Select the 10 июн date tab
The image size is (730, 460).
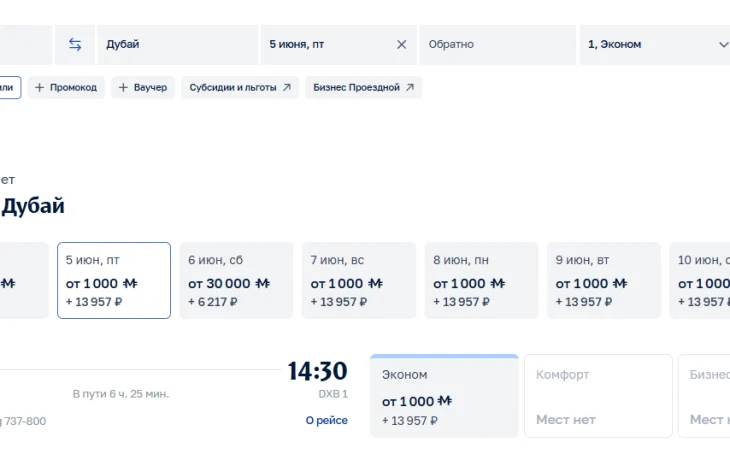(x=700, y=280)
